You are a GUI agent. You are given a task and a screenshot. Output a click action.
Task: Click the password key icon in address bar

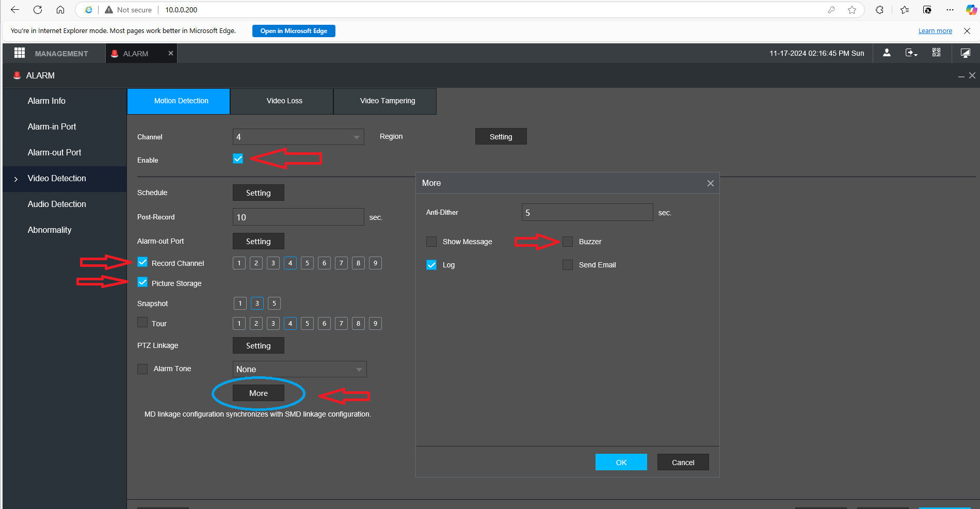831,10
